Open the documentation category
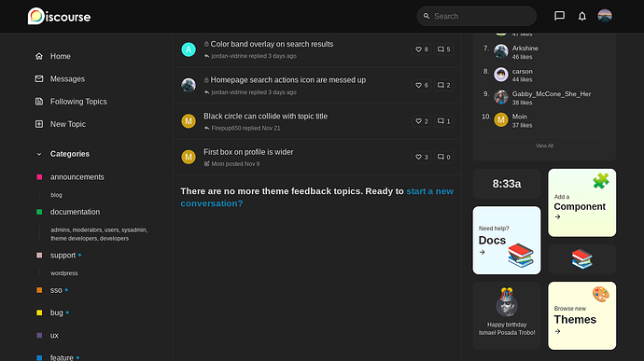 click(75, 212)
